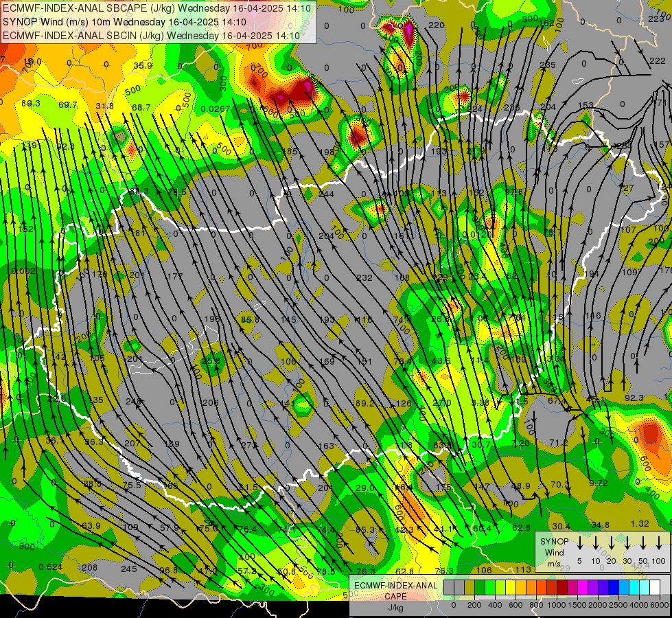Click the map value '232'

(364, 277)
